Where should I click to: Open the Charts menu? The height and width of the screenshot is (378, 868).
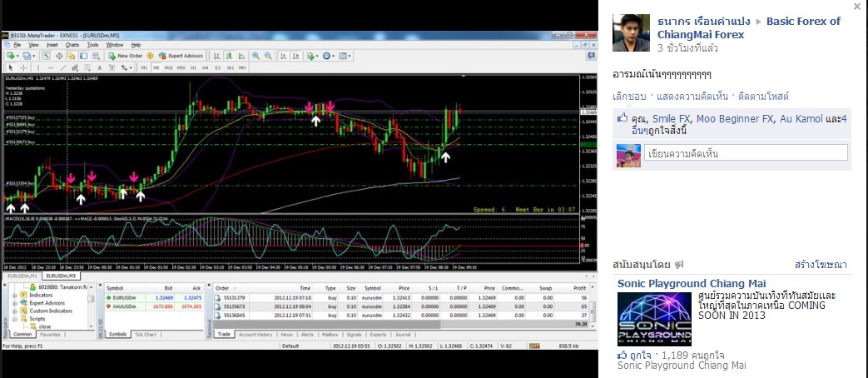[72, 45]
